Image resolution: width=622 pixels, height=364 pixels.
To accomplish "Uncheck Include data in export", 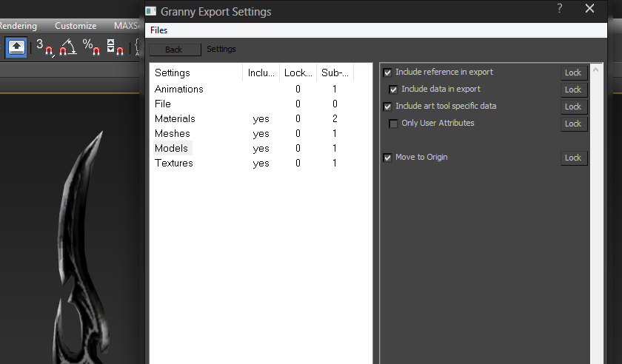I will pos(393,90).
